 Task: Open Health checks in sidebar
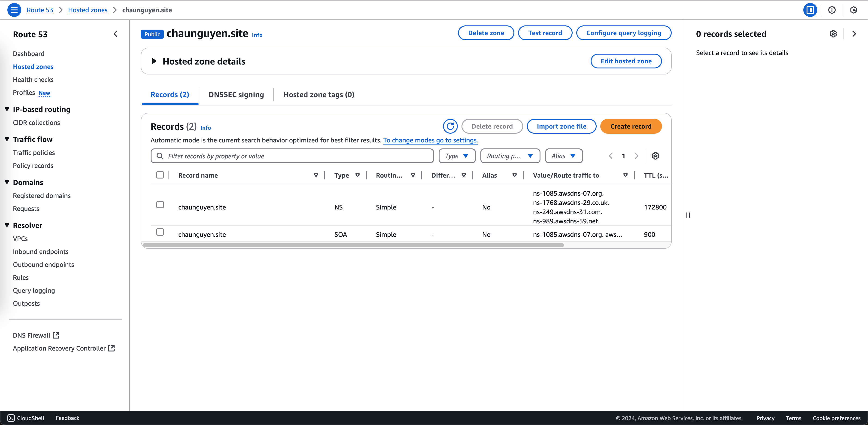point(33,80)
